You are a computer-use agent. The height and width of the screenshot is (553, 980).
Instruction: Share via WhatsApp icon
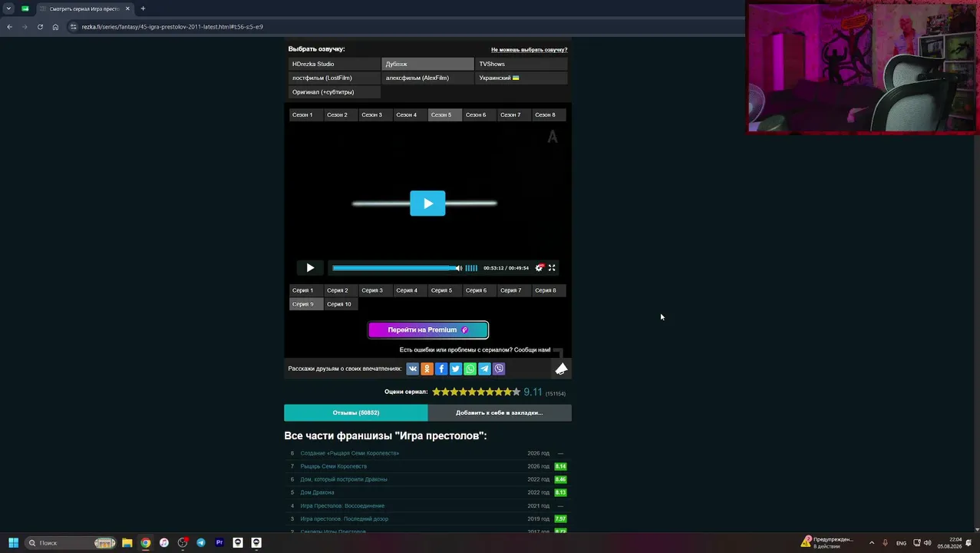[470, 369]
